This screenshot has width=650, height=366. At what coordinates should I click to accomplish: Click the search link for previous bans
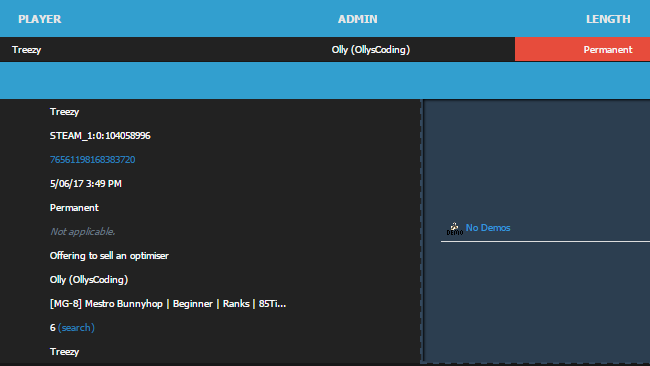(76, 328)
